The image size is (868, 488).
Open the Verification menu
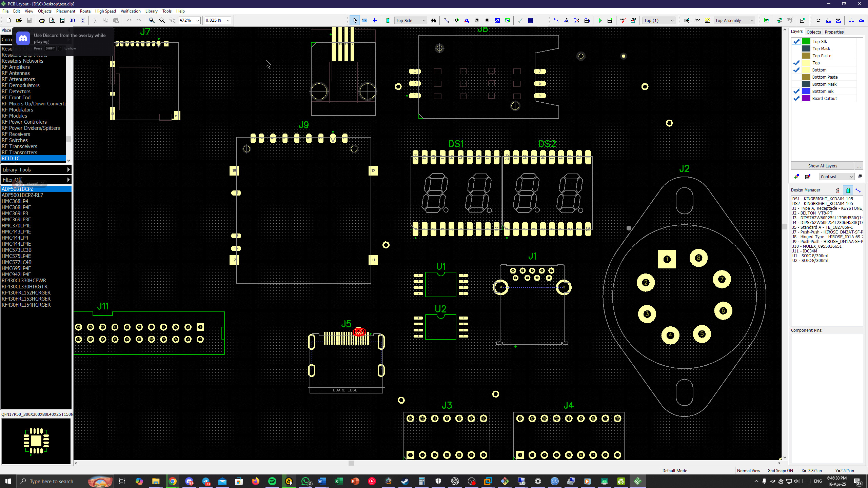click(130, 11)
